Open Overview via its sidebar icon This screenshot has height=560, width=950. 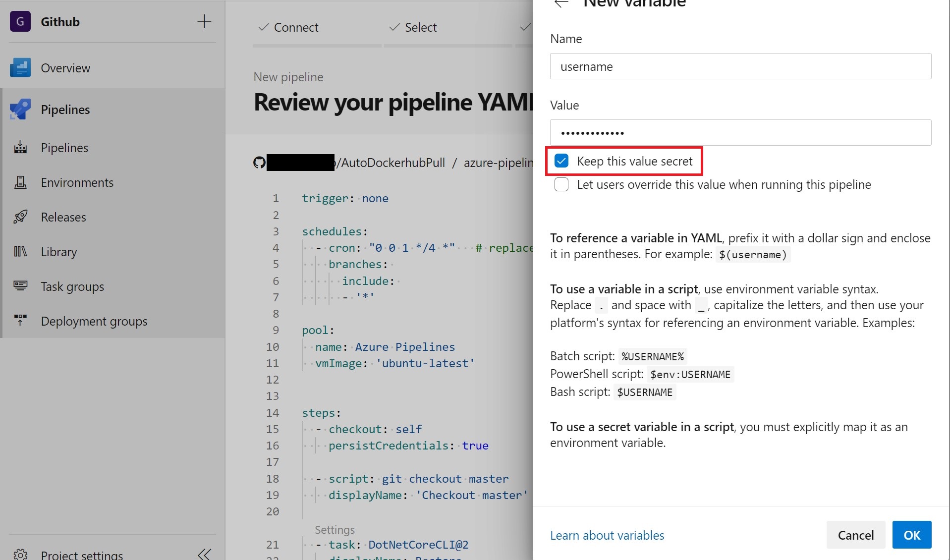[20, 68]
